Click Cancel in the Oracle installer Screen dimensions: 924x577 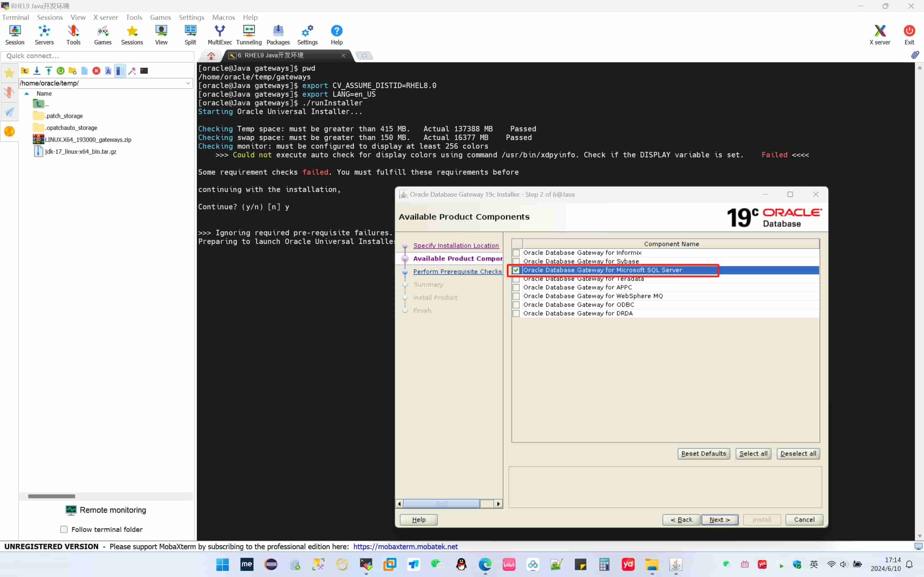(x=804, y=520)
